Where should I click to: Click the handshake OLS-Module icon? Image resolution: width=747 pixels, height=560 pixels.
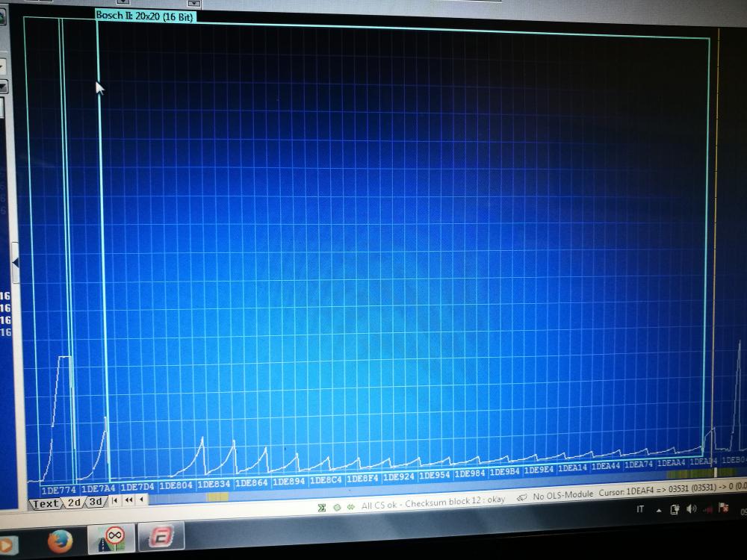pos(523,497)
